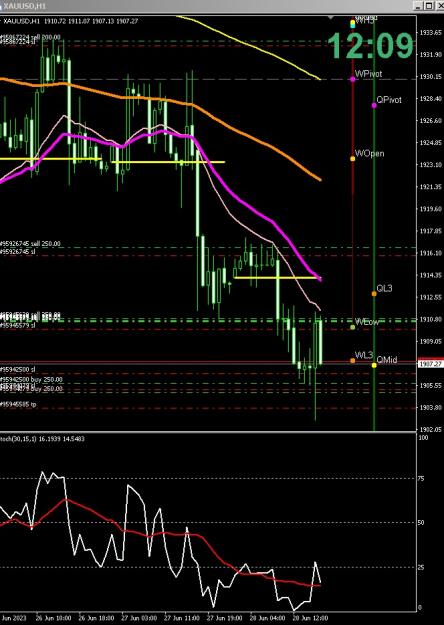Click price scale value 1923.10
The height and width of the screenshot is (625, 444).
click(x=430, y=164)
